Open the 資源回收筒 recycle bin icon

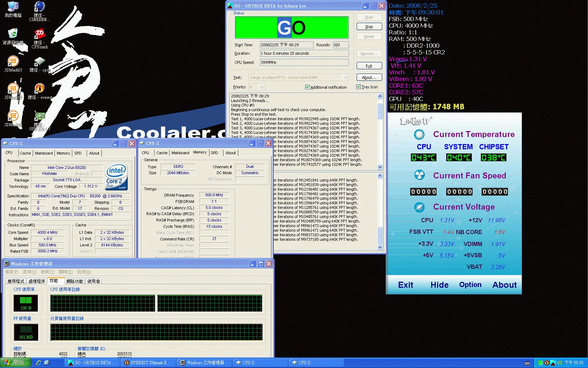[13, 34]
